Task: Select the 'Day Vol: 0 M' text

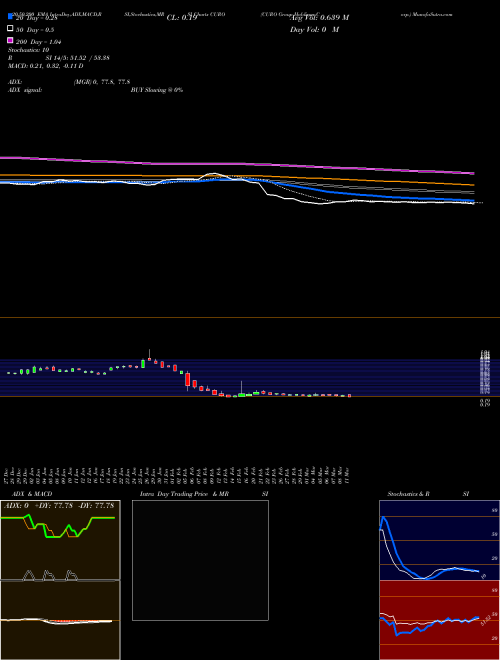Action: [314, 30]
